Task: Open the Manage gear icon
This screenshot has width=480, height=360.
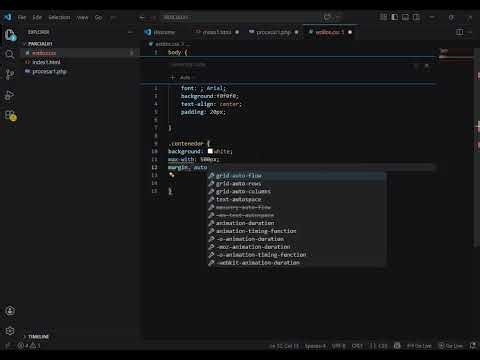Action: [10, 331]
